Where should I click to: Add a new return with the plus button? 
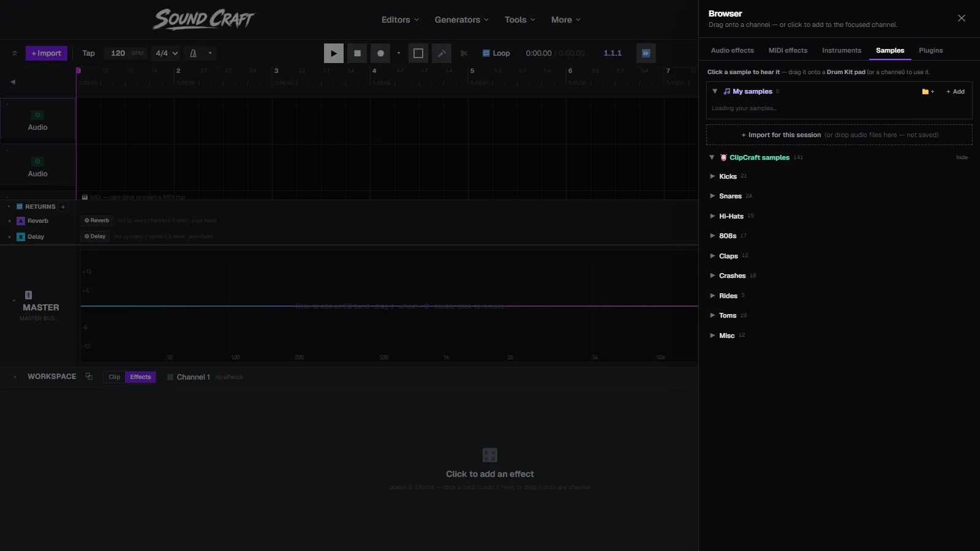(62, 207)
